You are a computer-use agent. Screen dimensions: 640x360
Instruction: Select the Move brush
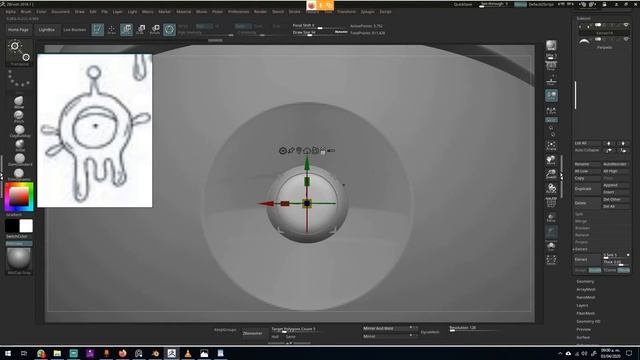19,102
